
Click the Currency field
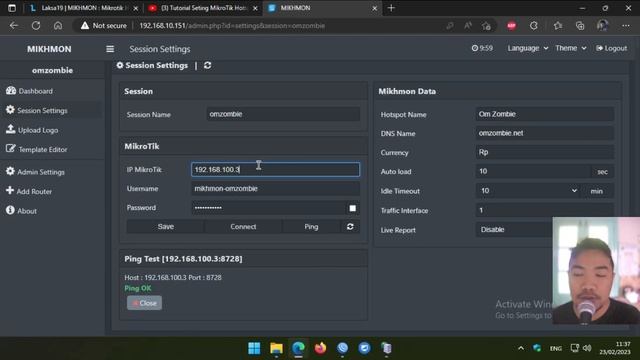545,152
